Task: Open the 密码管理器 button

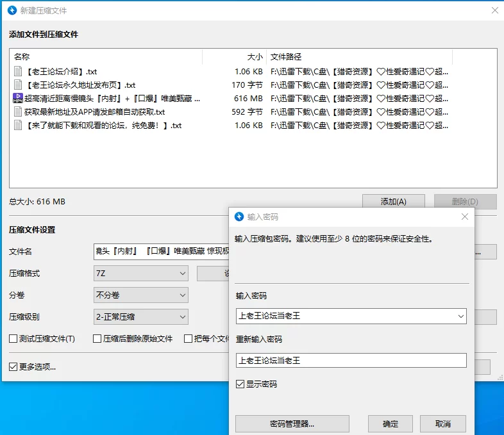Action: pyautogui.click(x=292, y=423)
